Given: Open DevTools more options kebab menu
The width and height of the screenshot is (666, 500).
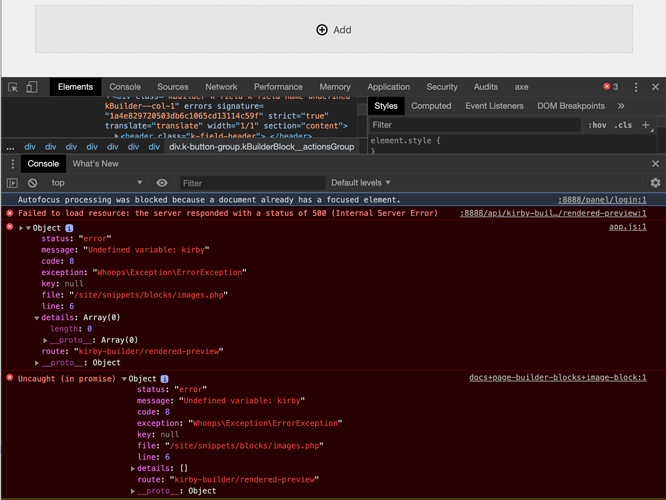Looking at the screenshot, I should pos(636,87).
